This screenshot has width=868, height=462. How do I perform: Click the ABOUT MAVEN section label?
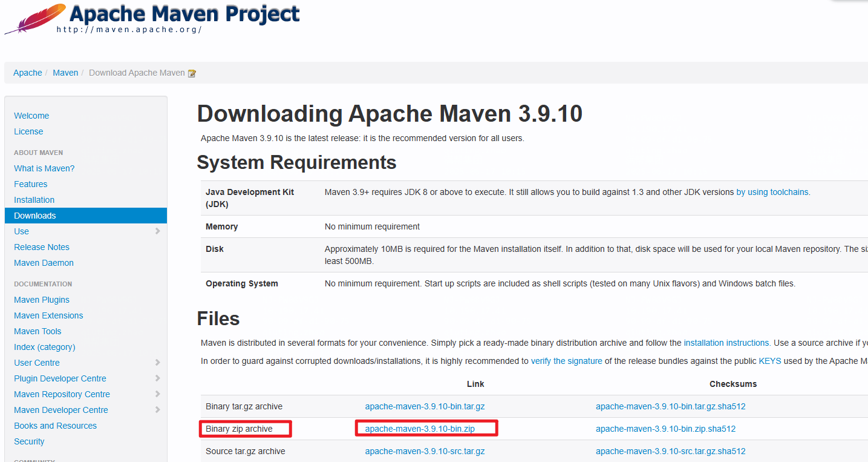tap(39, 153)
